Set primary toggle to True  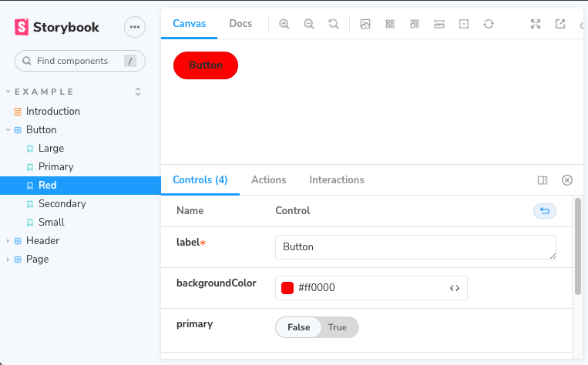[x=337, y=327]
